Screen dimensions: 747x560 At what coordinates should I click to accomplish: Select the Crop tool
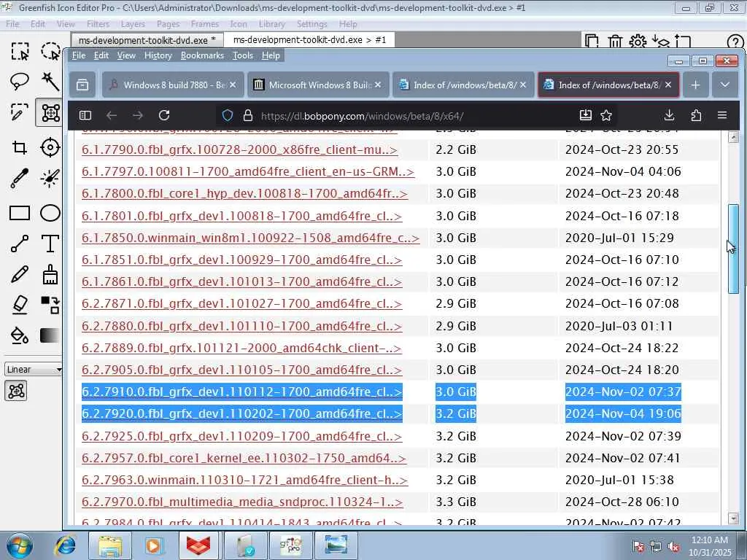pos(20,147)
